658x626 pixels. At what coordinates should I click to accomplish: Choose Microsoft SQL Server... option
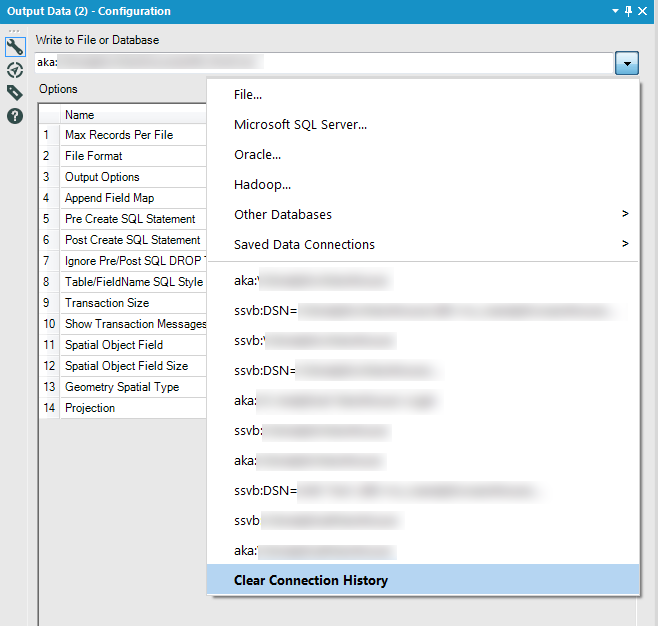click(423, 125)
